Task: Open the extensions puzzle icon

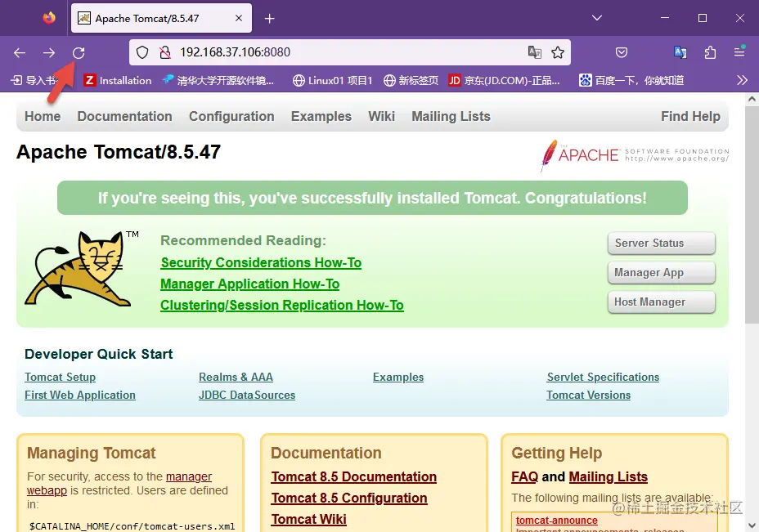Action: point(710,52)
